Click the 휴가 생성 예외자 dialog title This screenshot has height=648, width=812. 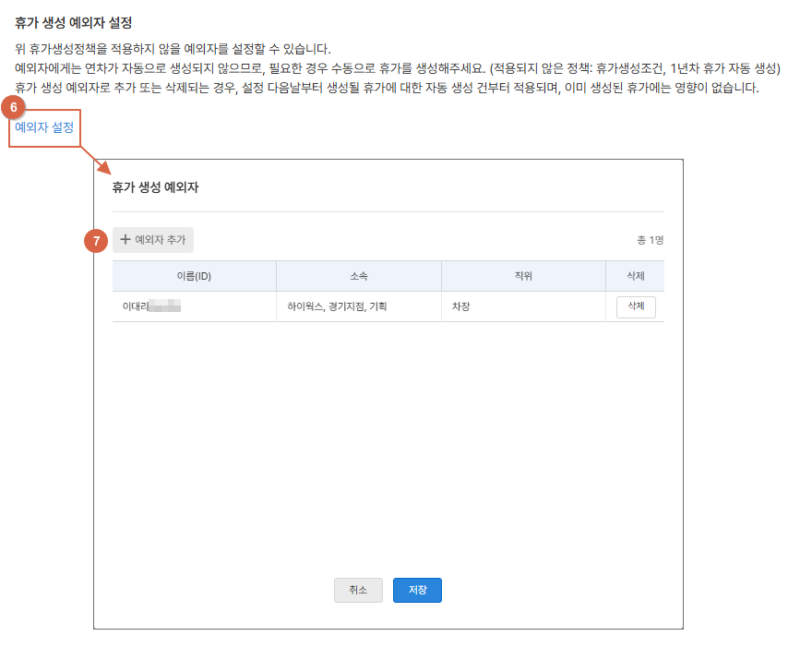click(x=156, y=187)
